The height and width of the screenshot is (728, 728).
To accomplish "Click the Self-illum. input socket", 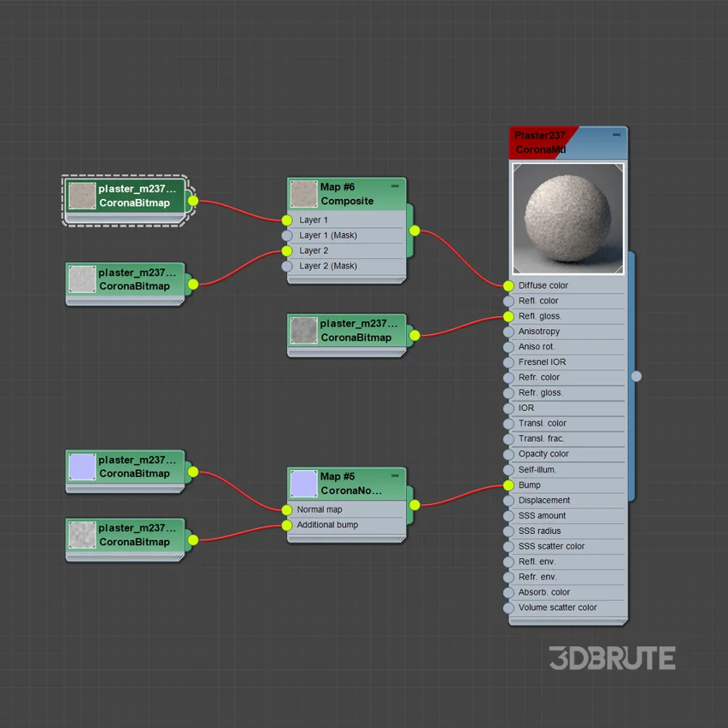I will [x=509, y=470].
